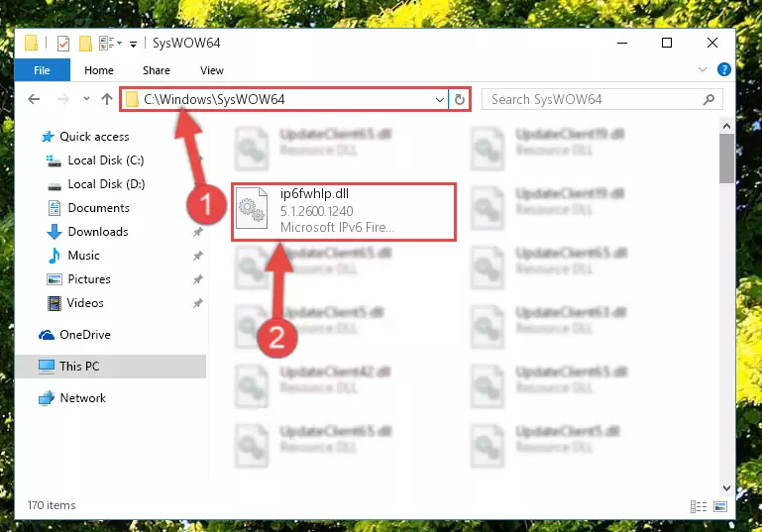This screenshot has height=532, width=762.
Task: Select Network in navigation pane
Action: [x=82, y=398]
